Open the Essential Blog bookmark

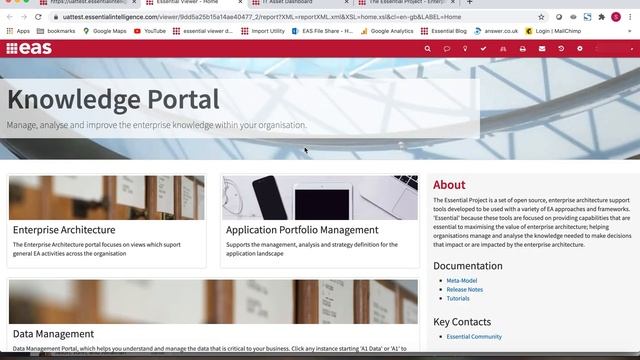coord(444,31)
